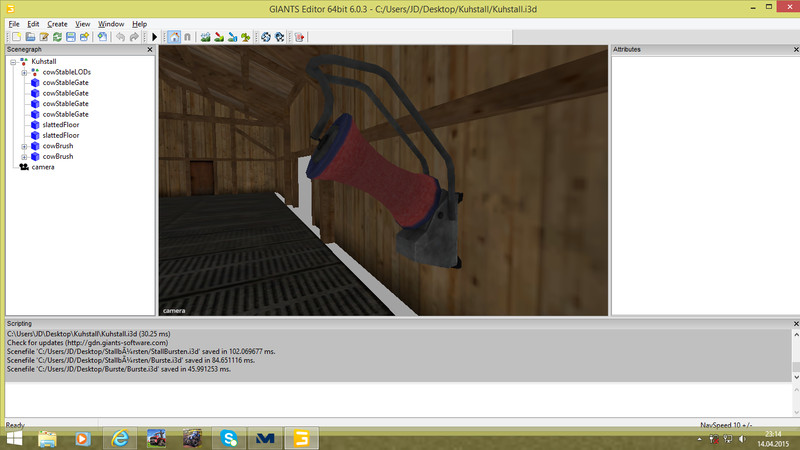
Task: Toggle the highlighted house mode button
Action: pyautogui.click(x=173, y=37)
